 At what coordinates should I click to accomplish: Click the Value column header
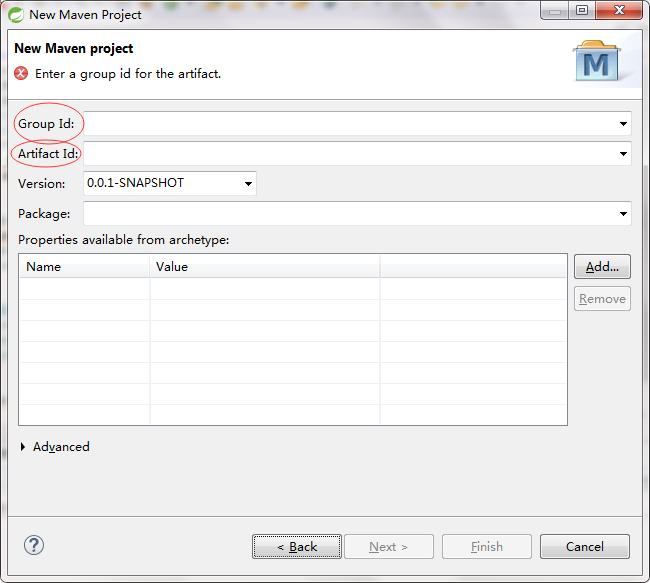264,267
